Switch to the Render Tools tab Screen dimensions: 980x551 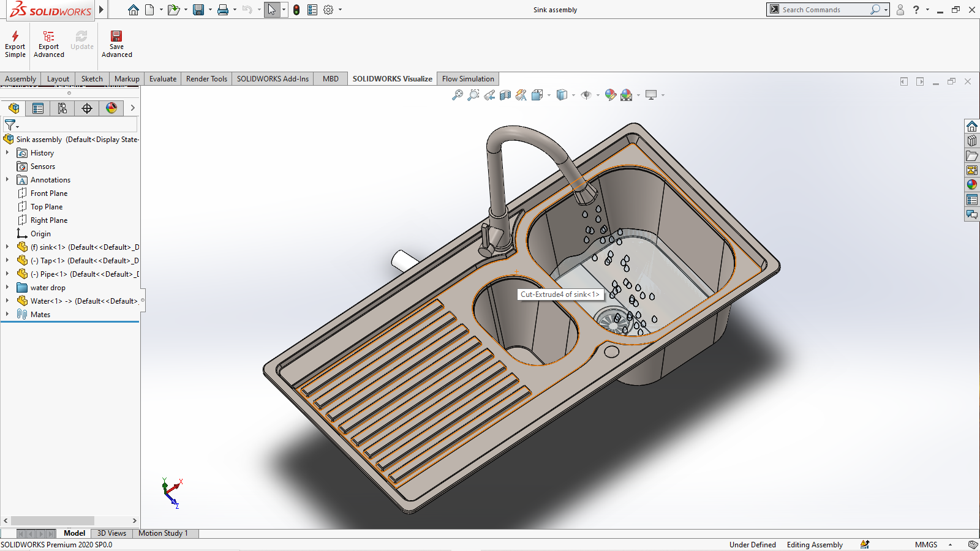(206, 78)
